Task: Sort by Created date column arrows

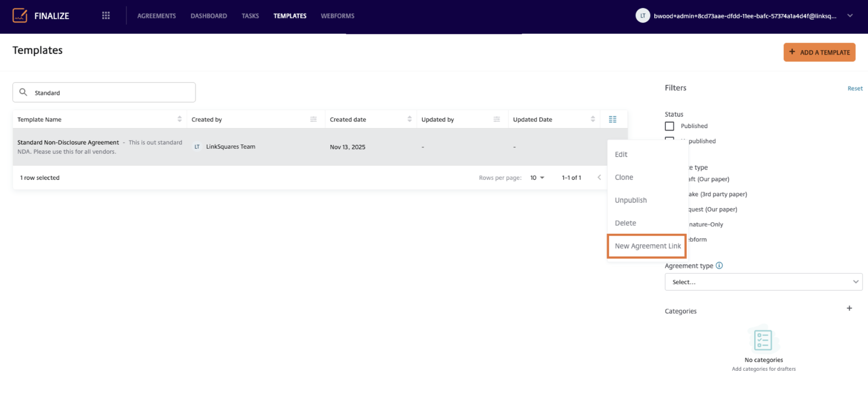Action: tap(409, 119)
